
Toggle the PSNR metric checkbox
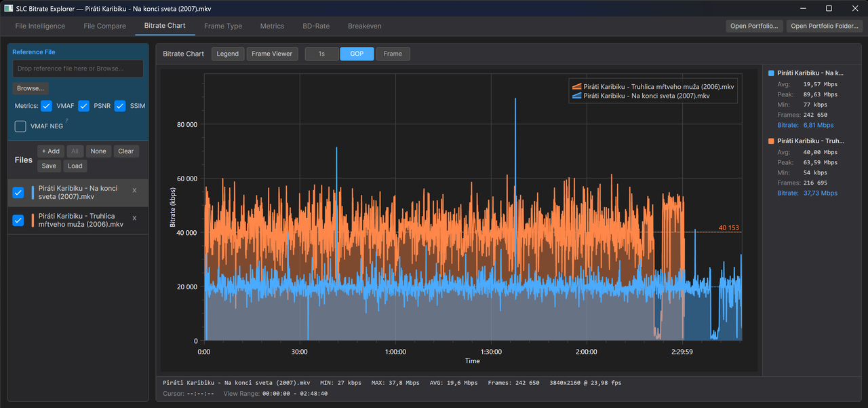84,106
